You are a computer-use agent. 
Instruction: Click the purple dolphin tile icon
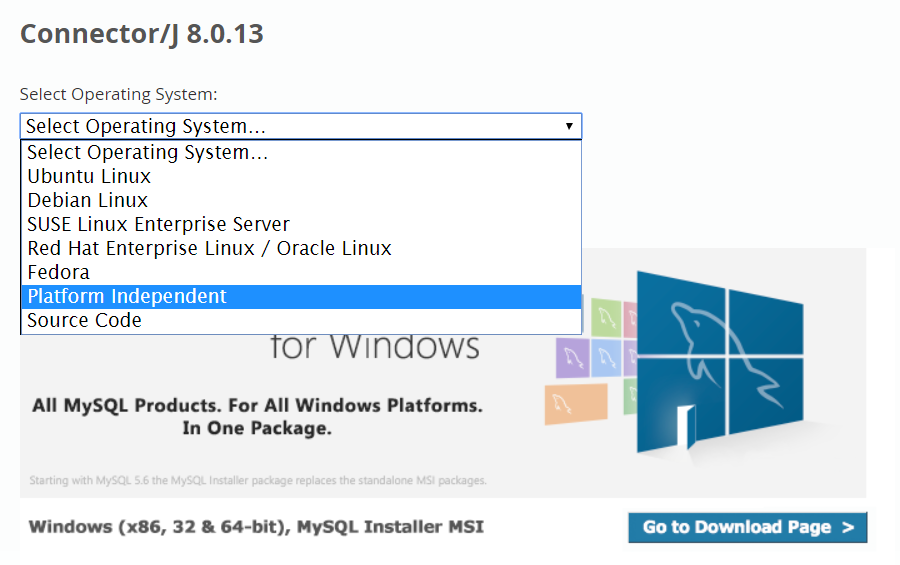click(573, 358)
